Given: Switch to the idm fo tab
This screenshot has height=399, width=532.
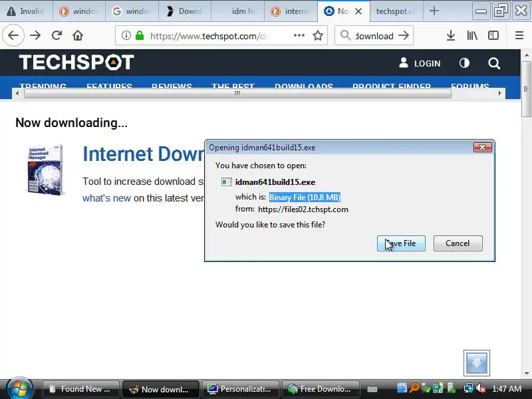Looking at the screenshot, I should 237,11.
